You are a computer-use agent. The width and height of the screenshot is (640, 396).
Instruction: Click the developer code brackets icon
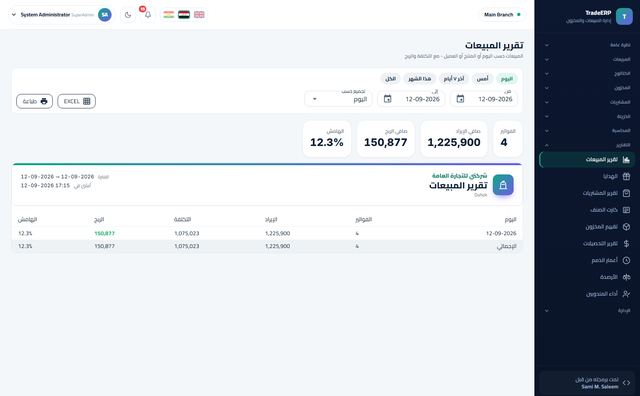coord(626,383)
